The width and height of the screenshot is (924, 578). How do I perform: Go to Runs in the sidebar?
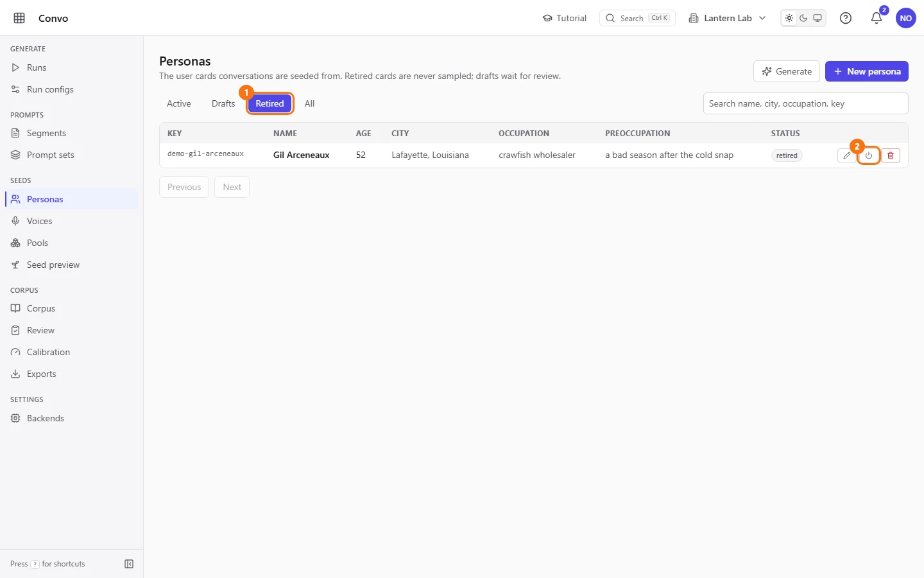(x=71, y=67)
